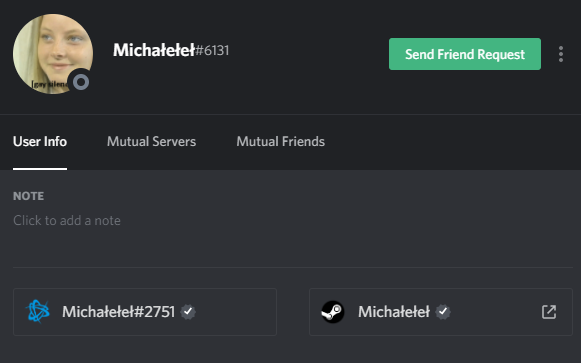Click the Send Friend Request button
The image size is (581, 363).
click(465, 54)
